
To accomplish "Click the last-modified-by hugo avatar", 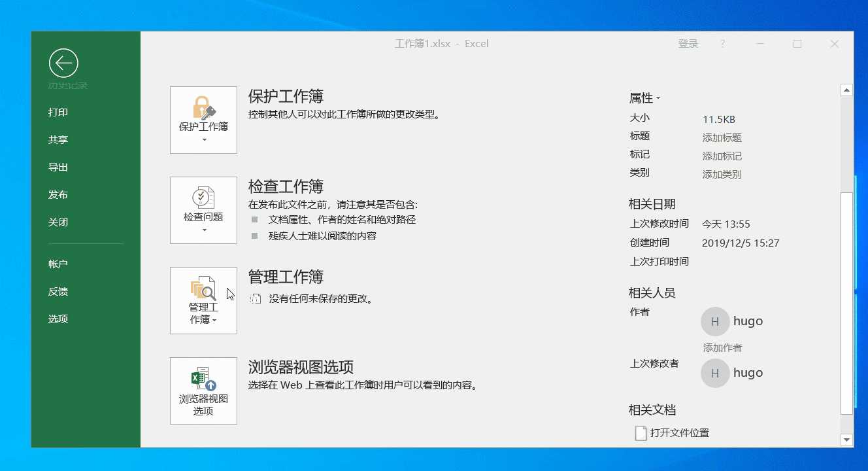I will 715,373.
